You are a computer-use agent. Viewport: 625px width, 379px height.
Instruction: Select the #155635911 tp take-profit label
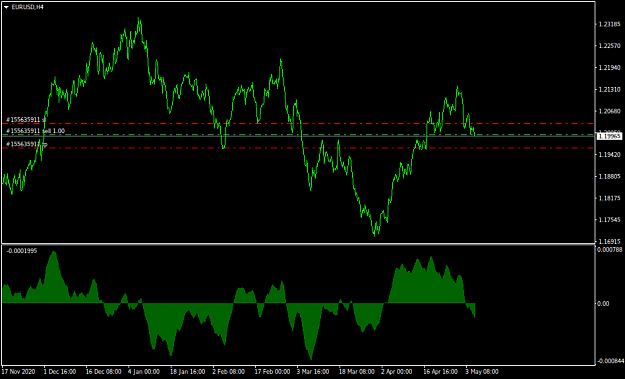[27, 144]
